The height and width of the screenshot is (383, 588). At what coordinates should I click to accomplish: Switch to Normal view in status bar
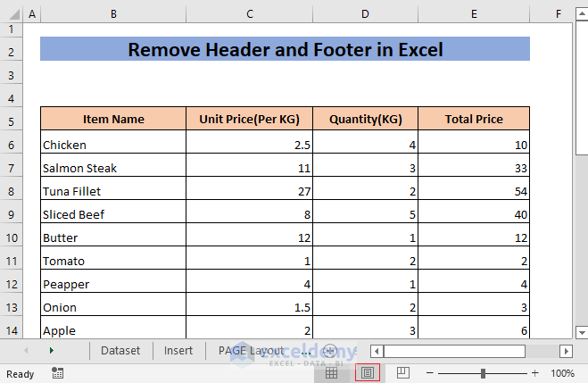[331, 373]
